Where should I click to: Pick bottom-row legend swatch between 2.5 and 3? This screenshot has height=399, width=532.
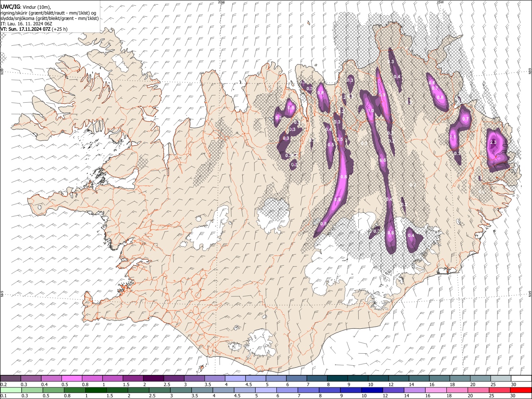pyautogui.click(x=160, y=390)
